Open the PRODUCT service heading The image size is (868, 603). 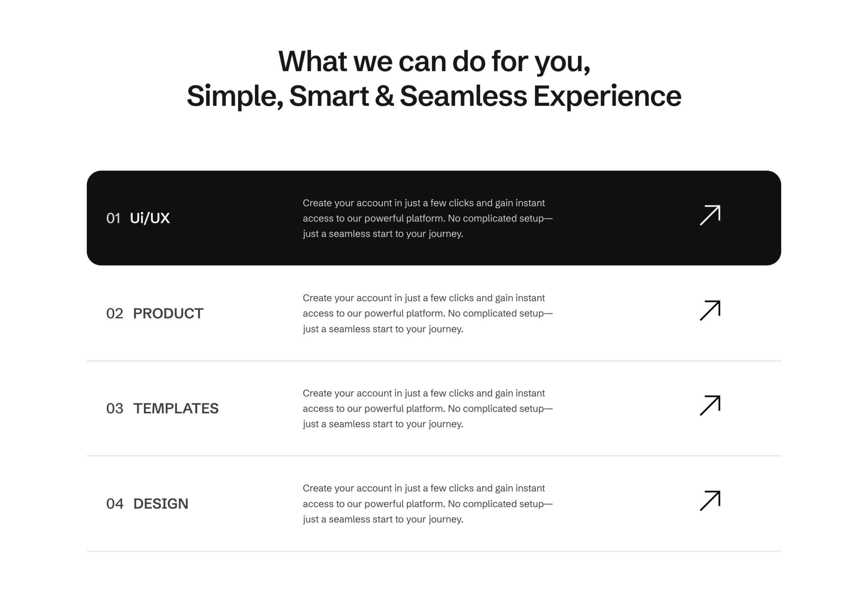[168, 313]
